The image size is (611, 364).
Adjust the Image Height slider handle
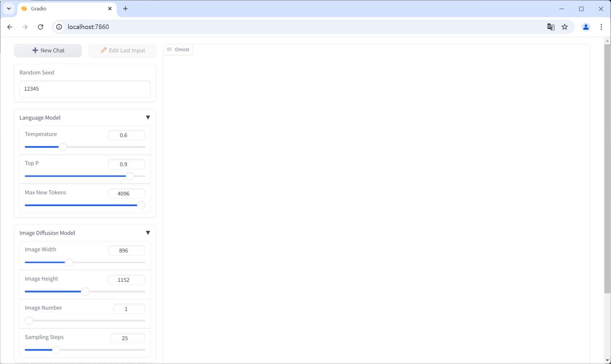pos(85,291)
